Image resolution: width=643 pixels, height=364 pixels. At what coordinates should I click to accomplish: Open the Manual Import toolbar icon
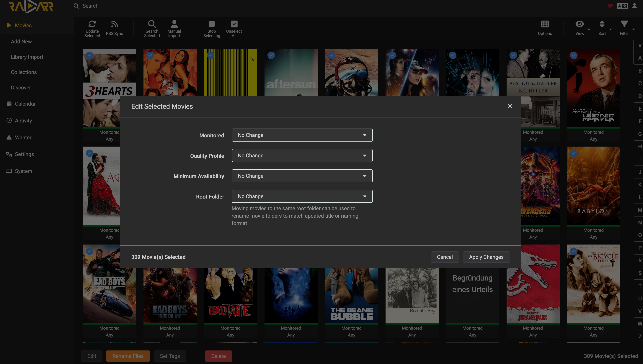[174, 24]
